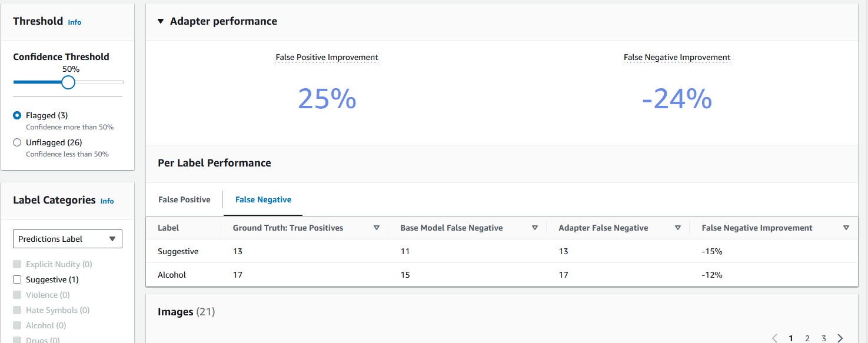Screen dimensions: 868x343
Task: Open page 2 of the images list
Action: pos(807,338)
